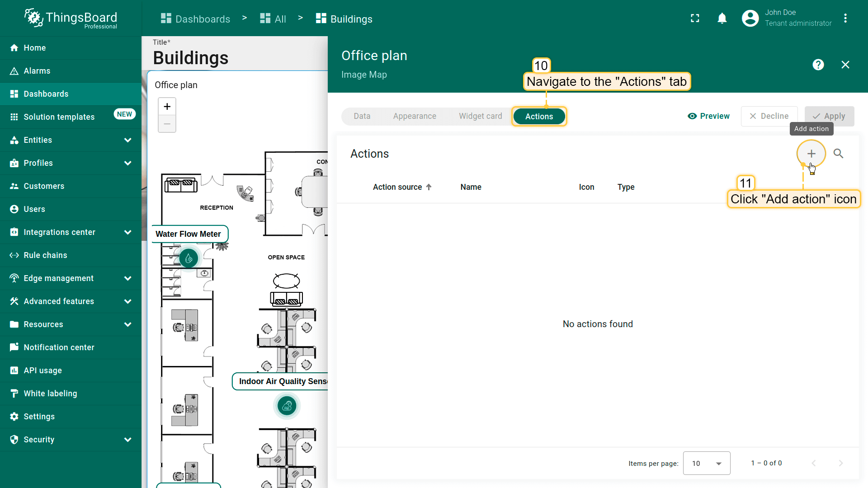Screen dimensions: 868x488
Task: Zoom in on the office plan map
Action: click(167, 107)
